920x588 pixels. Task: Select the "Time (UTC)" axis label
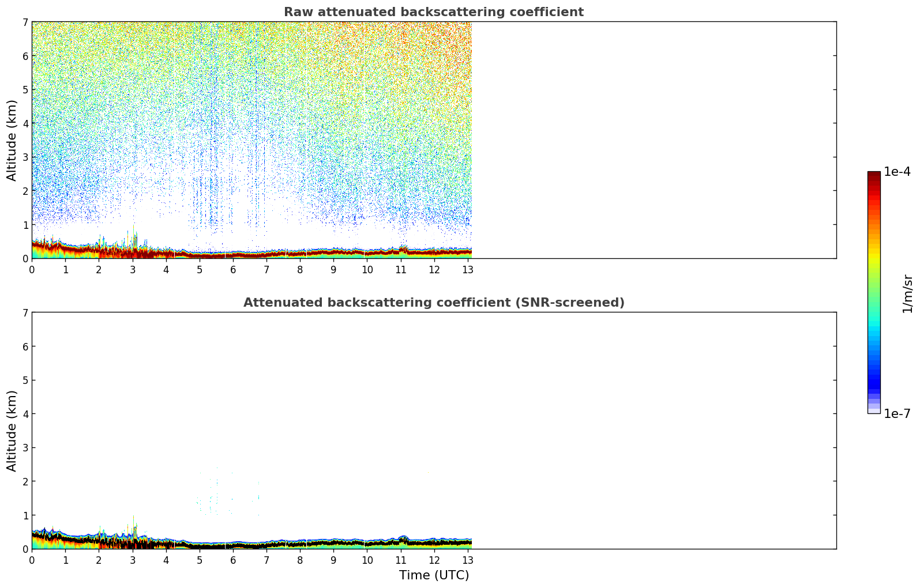[x=434, y=575]
